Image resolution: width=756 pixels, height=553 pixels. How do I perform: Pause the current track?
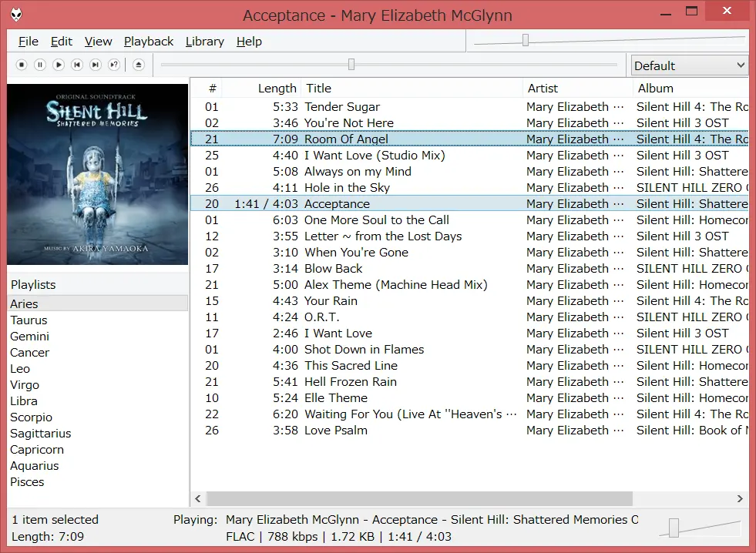tap(40, 65)
